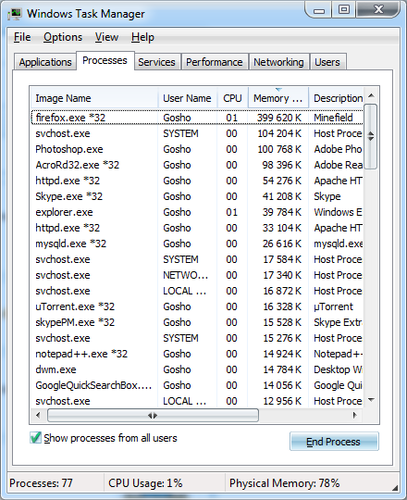Select httpd.exe using 54 276 K

tap(197, 180)
